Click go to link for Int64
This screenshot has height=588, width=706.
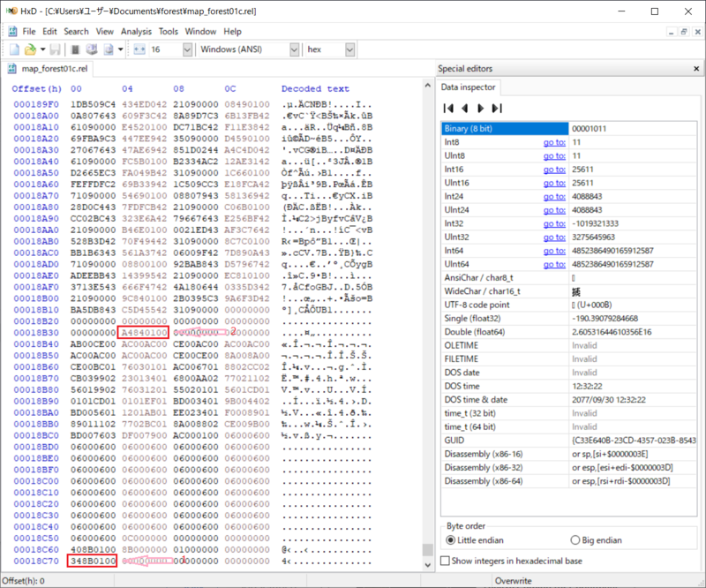coord(554,251)
